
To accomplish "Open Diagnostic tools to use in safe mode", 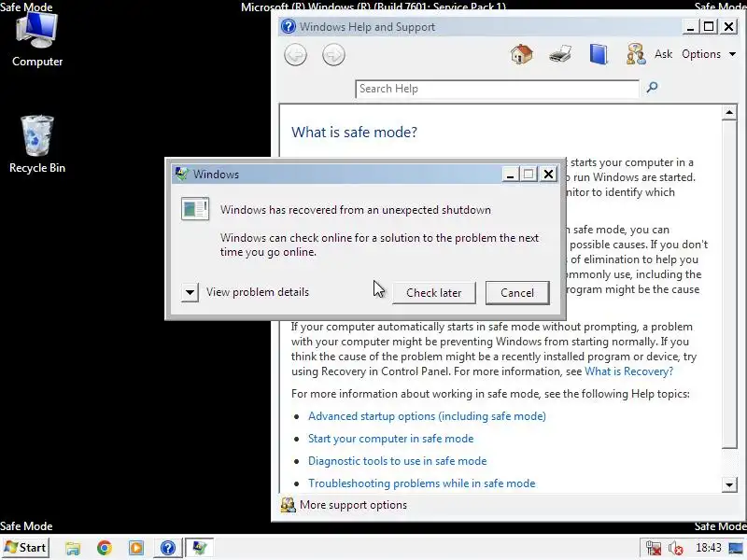I will tap(398, 461).
